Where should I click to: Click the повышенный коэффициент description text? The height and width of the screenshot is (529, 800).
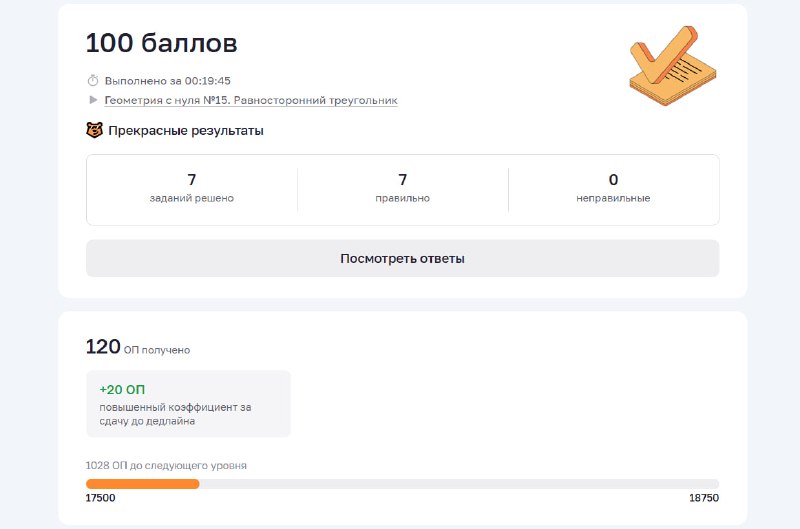pos(175,414)
